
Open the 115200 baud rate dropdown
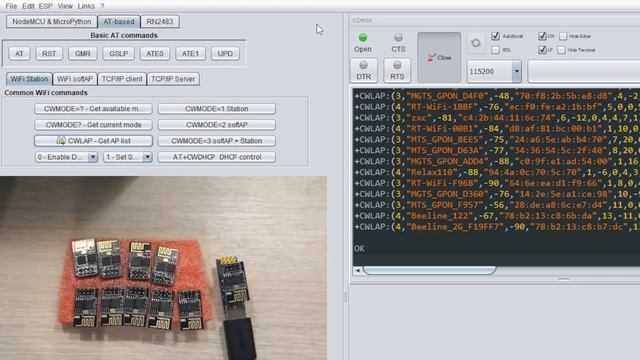(516, 71)
